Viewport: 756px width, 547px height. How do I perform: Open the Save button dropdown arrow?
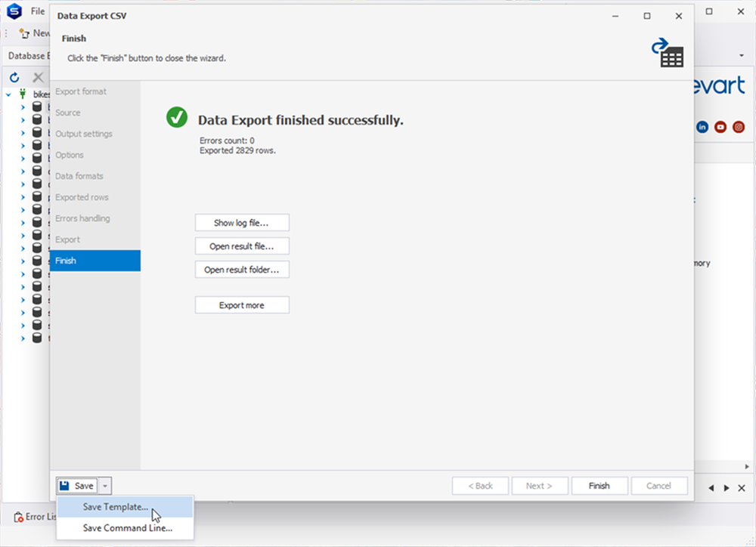pyautogui.click(x=104, y=486)
